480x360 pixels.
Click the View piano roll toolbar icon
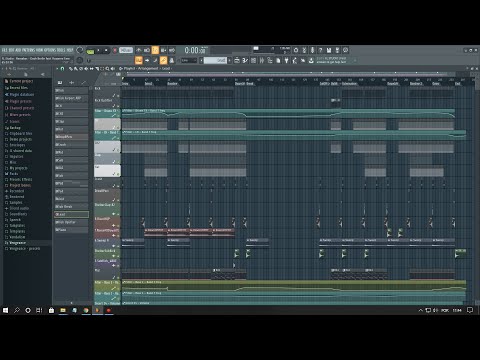tap(245, 60)
